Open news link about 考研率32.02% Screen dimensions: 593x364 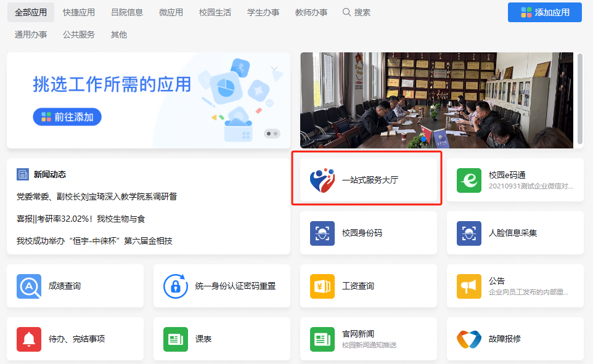[81, 219]
